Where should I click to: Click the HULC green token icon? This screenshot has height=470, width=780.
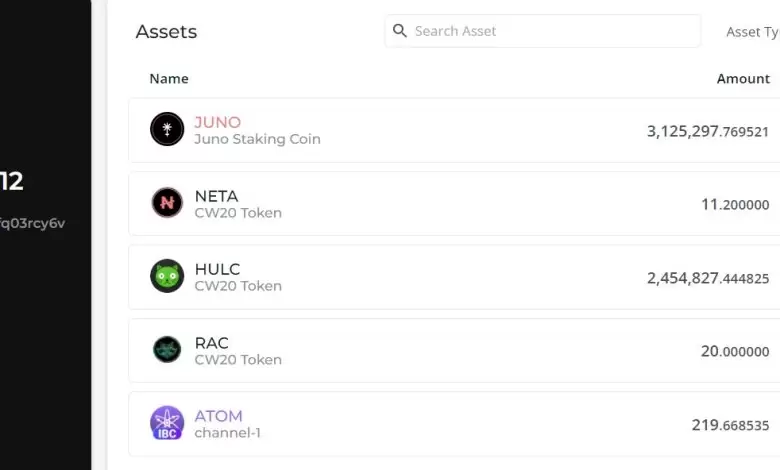167,276
